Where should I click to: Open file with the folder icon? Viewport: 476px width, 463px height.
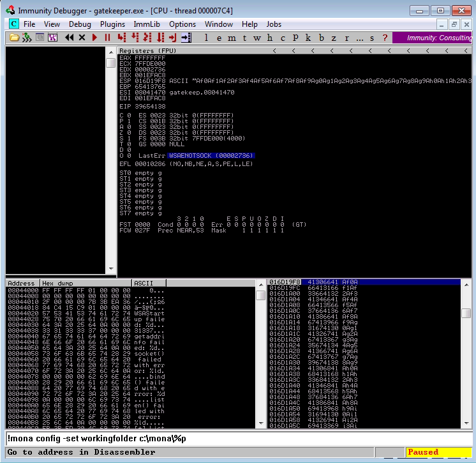[x=14, y=38]
